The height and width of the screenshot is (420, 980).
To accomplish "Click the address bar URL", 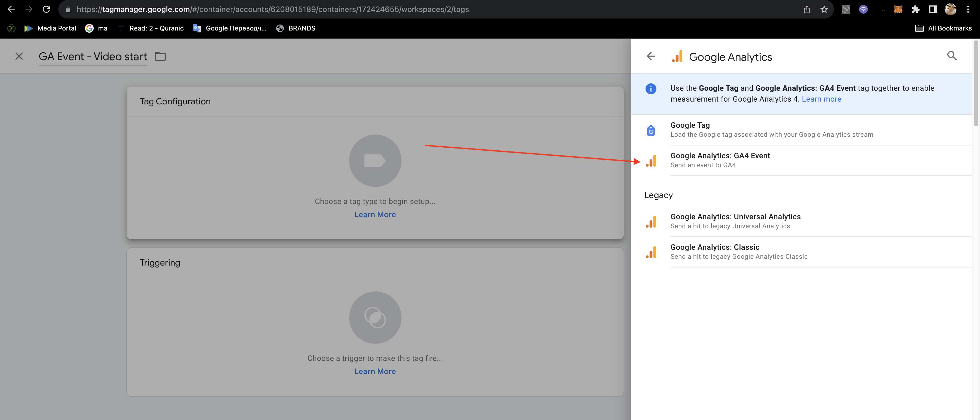I will [272, 9].
